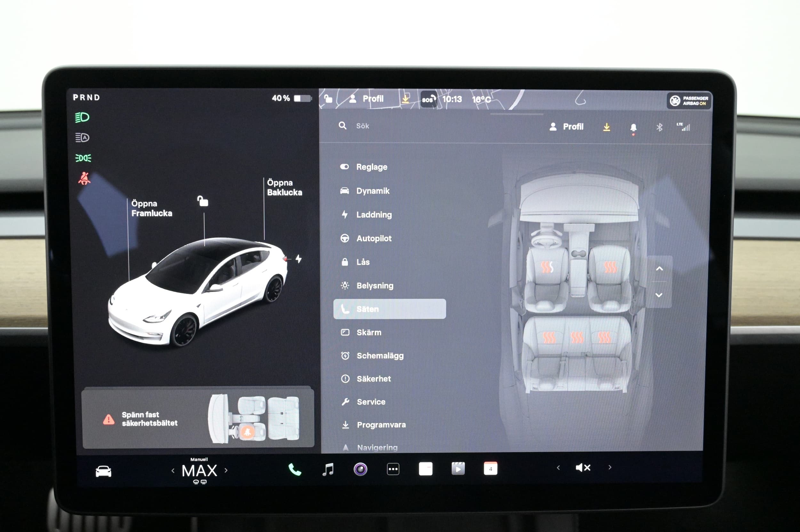Open the music note media app
This screenshot has height=532, width=800.
tap(328, 470)
